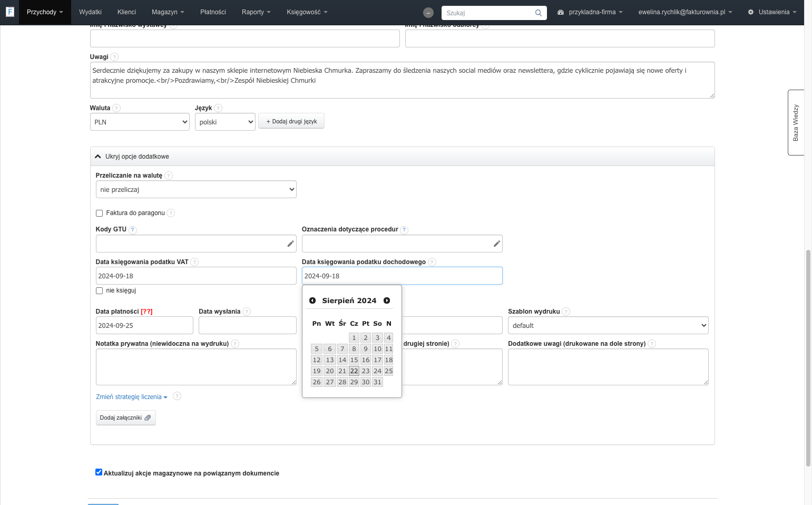Click the Fakturownia logo icon
The image size is (812, 505).
click(9, 12)
